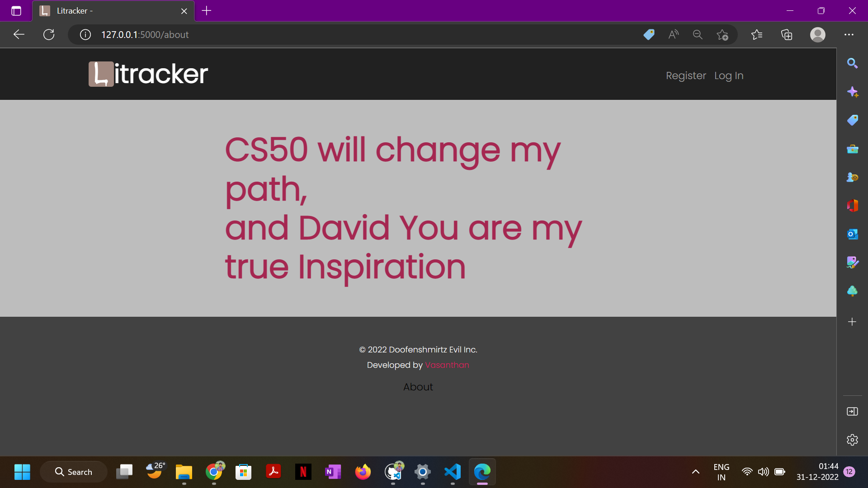The image size is (868, 488).
Task: Refresh the current page
Action: (49, 34)
